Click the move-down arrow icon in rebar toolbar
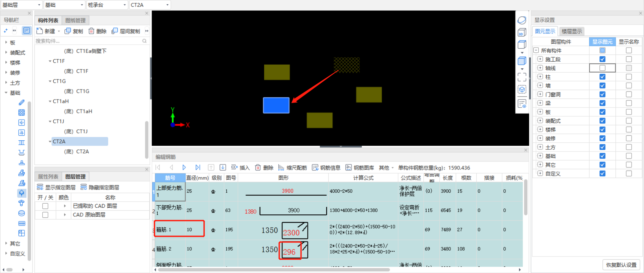644x273 pixels. (223, 167)
